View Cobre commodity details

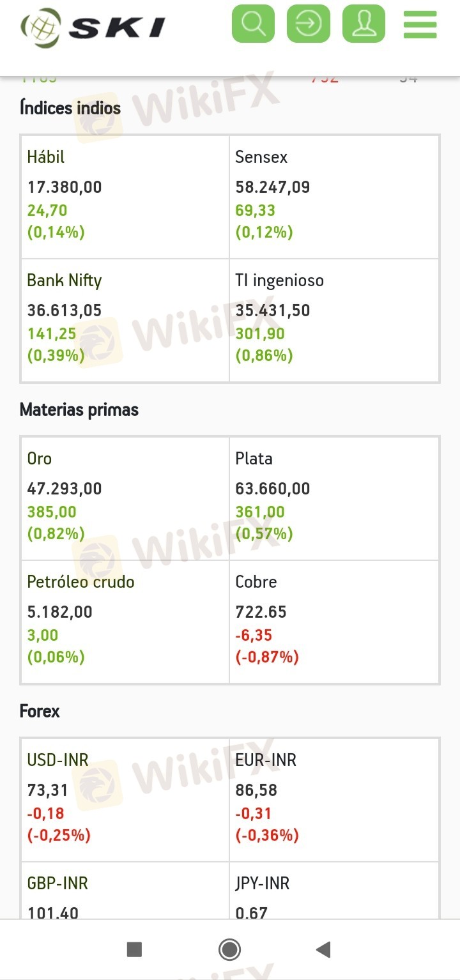(256, 582)
